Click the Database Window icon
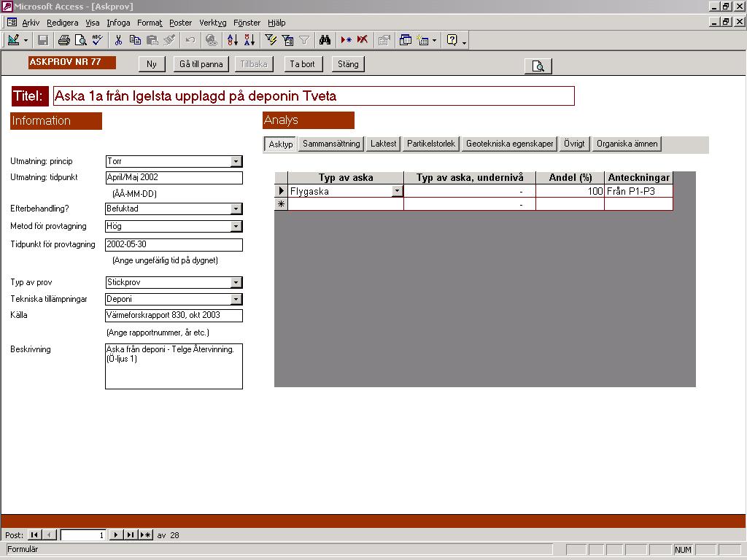Viewport: 747px width, 560px height. click(406, 40)
